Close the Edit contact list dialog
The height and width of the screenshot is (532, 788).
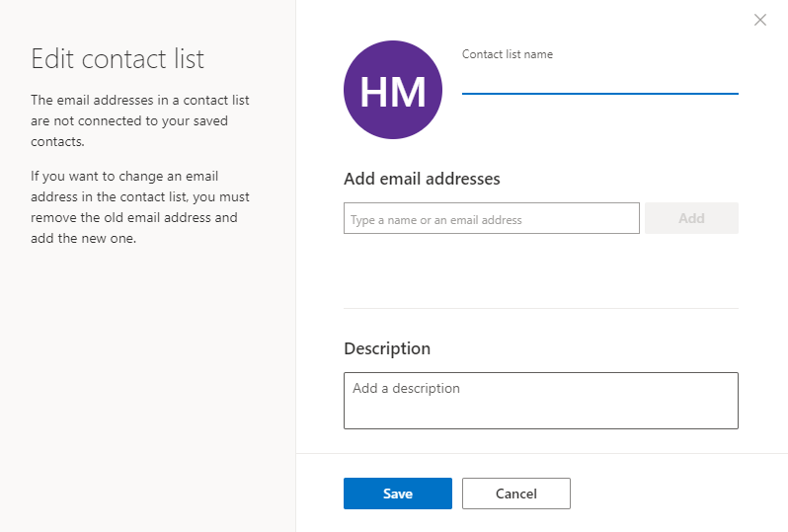[760, 20]
